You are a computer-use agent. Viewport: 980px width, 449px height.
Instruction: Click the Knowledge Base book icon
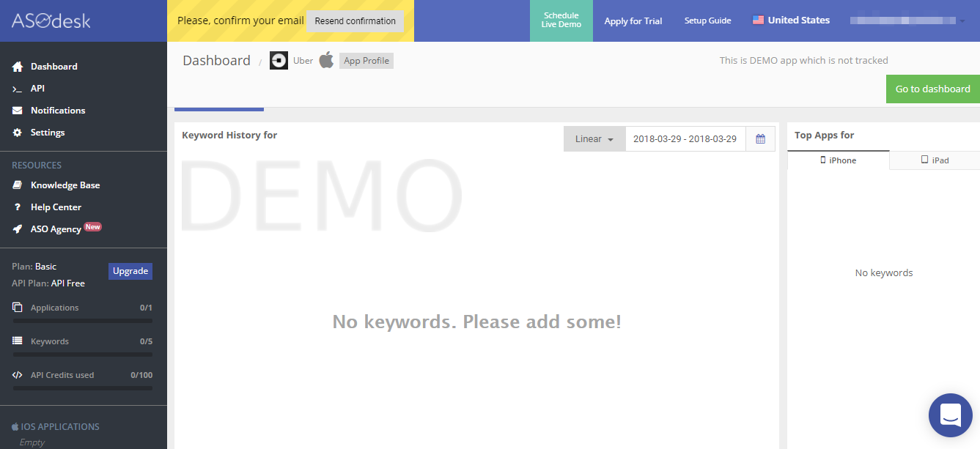18,185
